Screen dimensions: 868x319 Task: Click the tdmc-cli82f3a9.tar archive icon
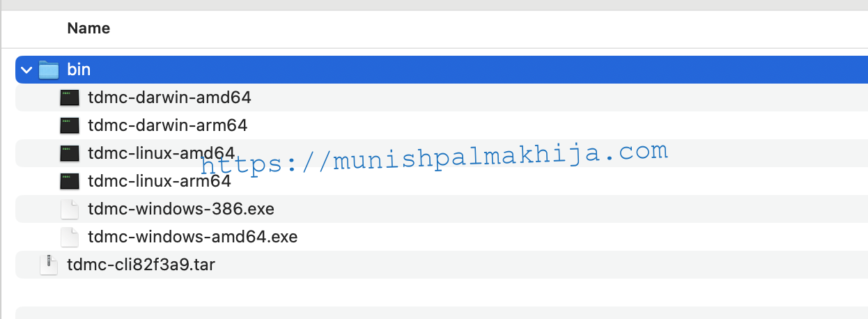(x=49, y=265)
